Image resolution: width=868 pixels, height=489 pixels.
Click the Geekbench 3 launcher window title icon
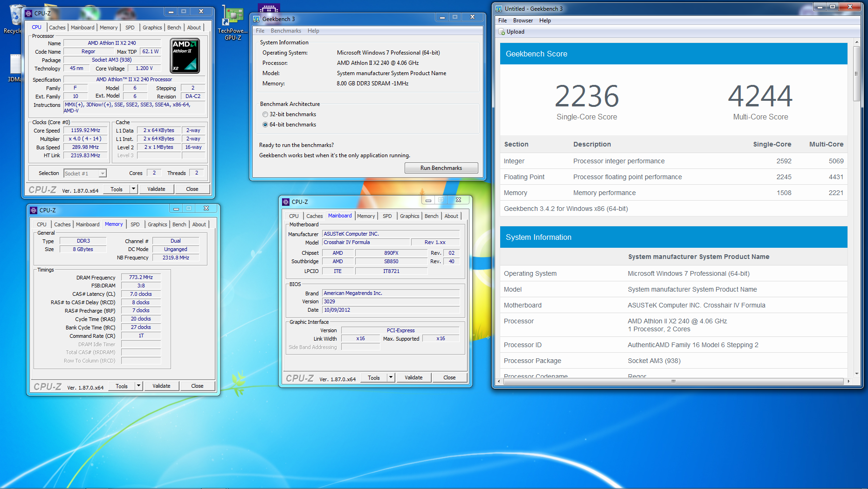tap(256, 19)
